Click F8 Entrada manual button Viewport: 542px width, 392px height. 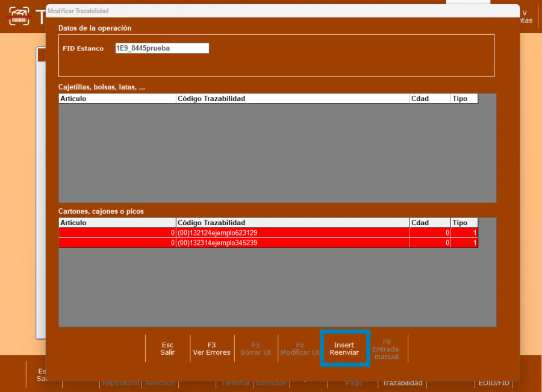click(386, 349)
